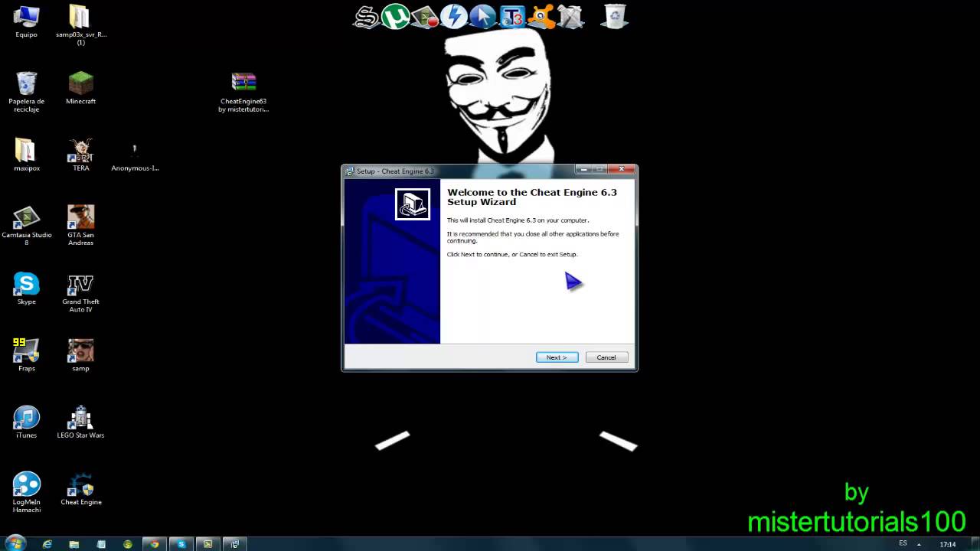This screenshot has width=980, height=551.
Task: Switch to the setup installer taskbar button
Action: pyautogui.click(x=234, y=544)
